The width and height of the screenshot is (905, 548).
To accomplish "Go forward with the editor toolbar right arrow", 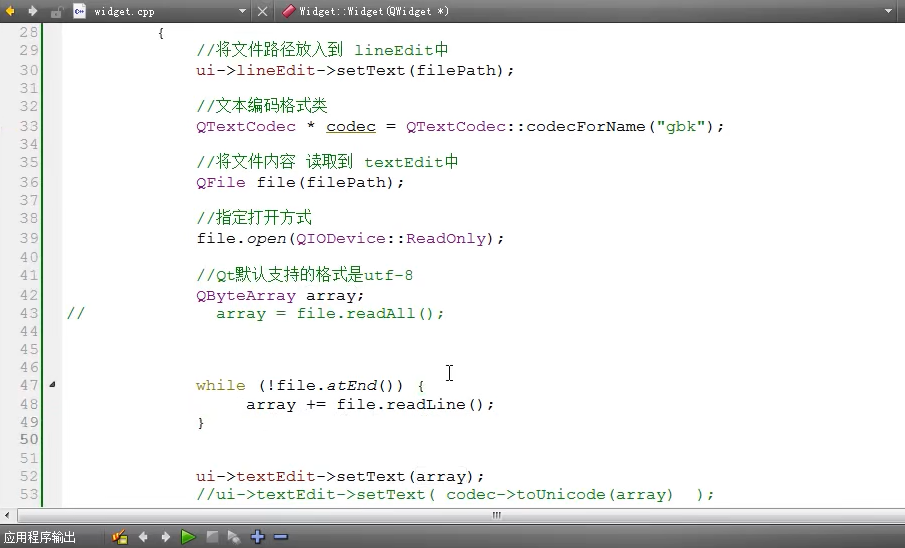I will (33, 11).
